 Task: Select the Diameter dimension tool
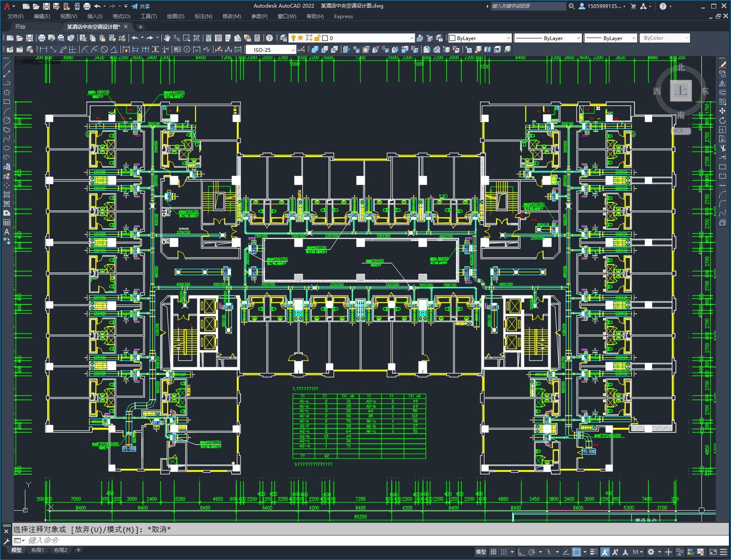point(104,49)
